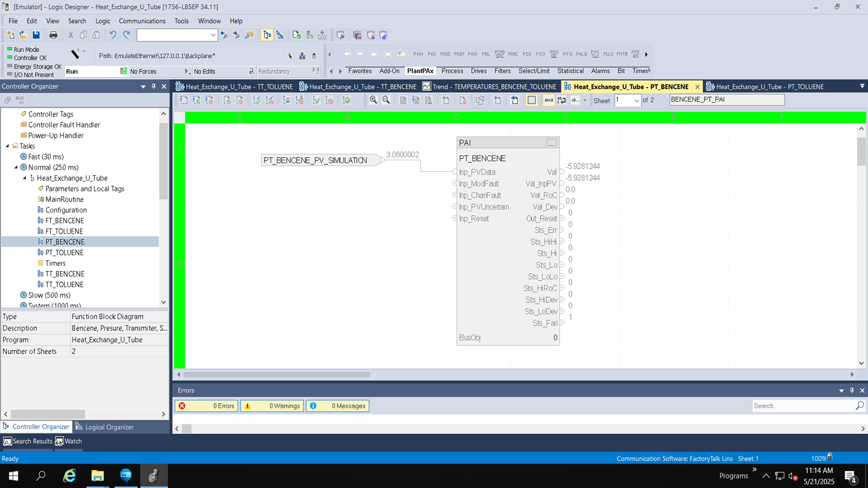Insert the PDO instruction element
Screen dimensions: 868x488
pyautogui.click(x=540, y=54)
